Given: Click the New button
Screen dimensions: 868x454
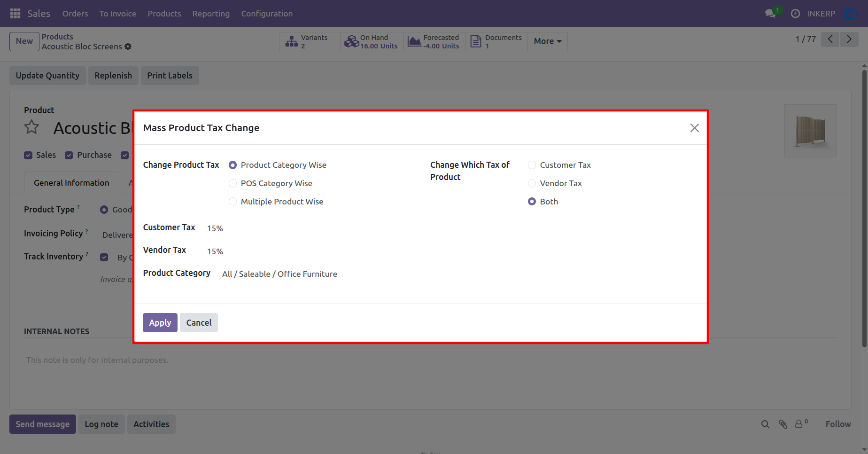Looking at the screenshot, I should point(24,41).
